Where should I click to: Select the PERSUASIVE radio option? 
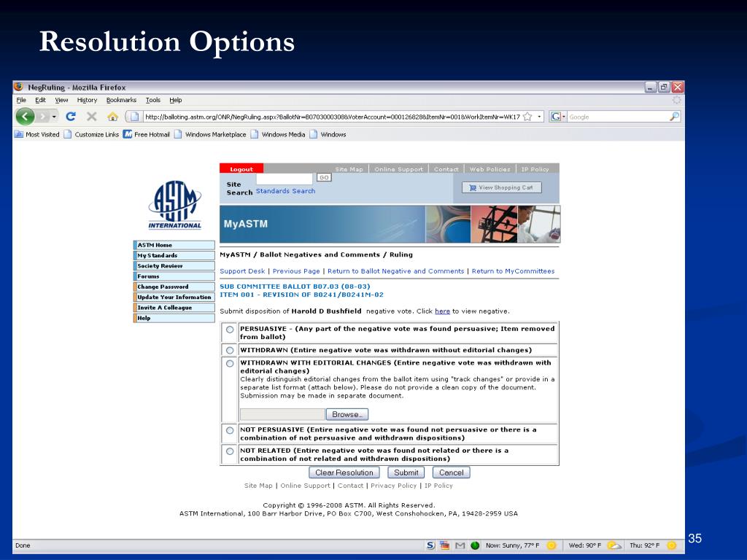point(230,330)
